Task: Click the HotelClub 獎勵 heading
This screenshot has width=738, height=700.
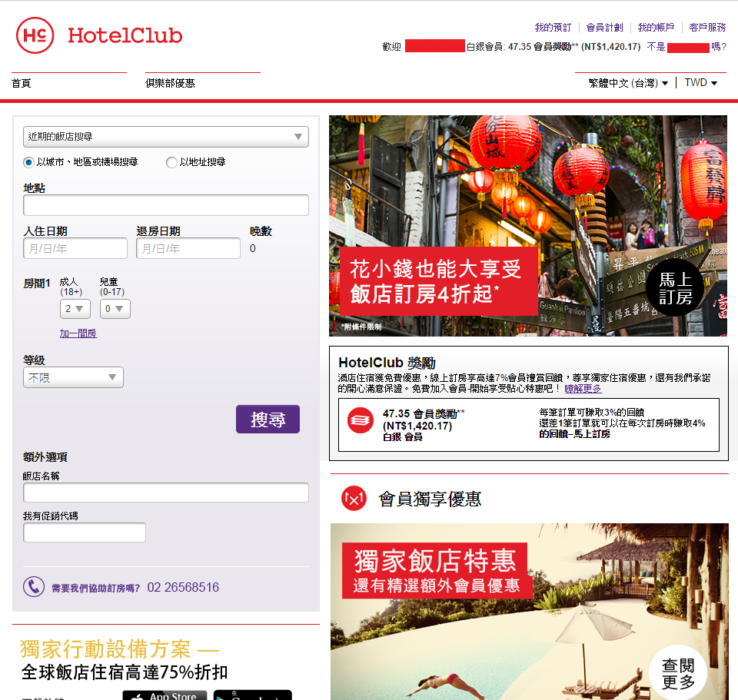Action: coord(387,363)
